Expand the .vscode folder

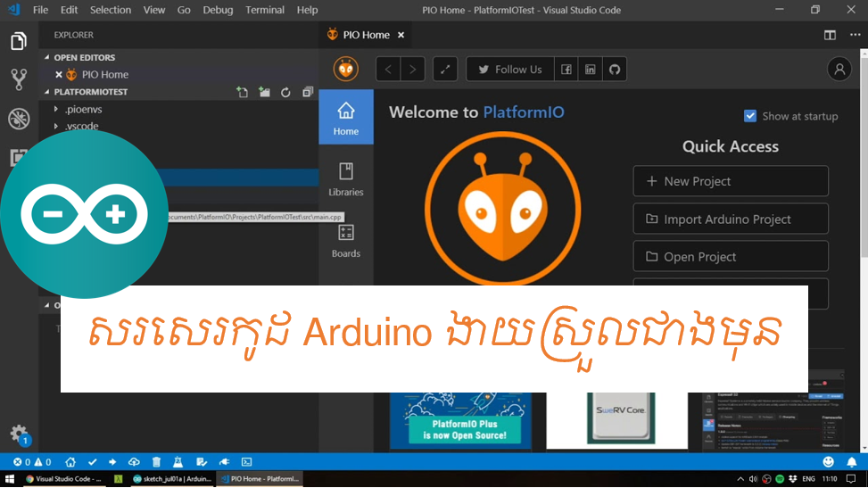tap(56, 126)
